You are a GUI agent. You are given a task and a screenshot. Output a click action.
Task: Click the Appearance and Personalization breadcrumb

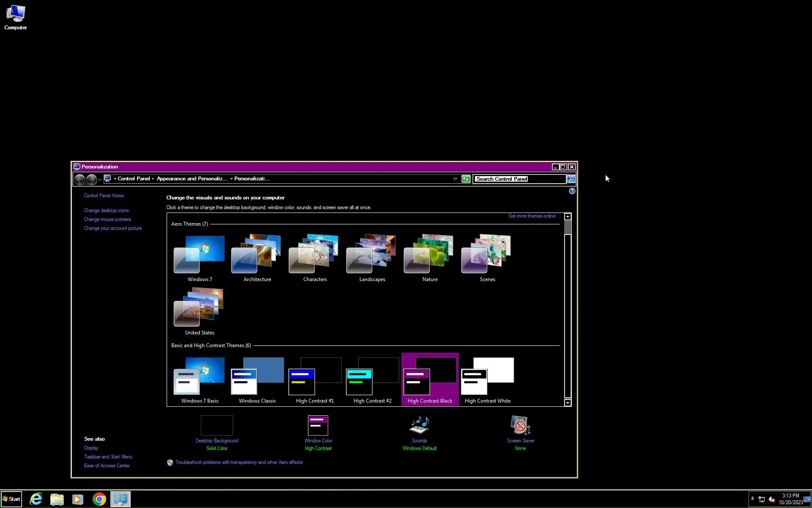192,179
